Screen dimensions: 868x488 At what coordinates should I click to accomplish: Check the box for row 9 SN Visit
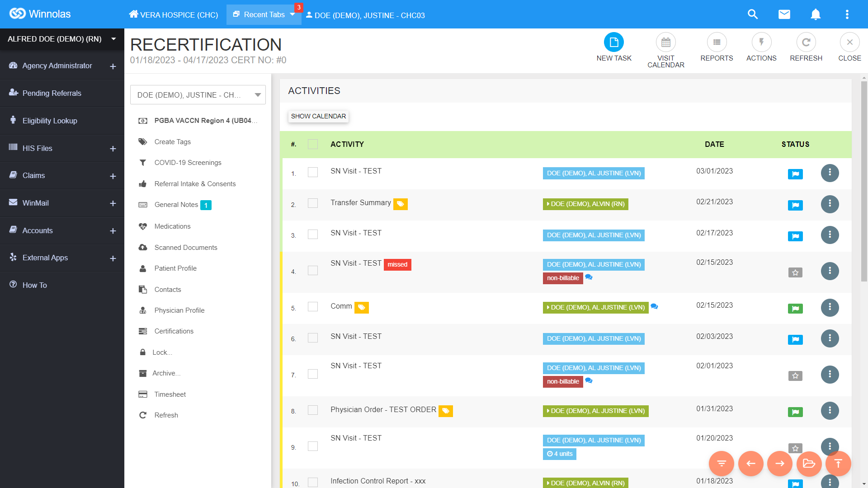click(313, 446)
